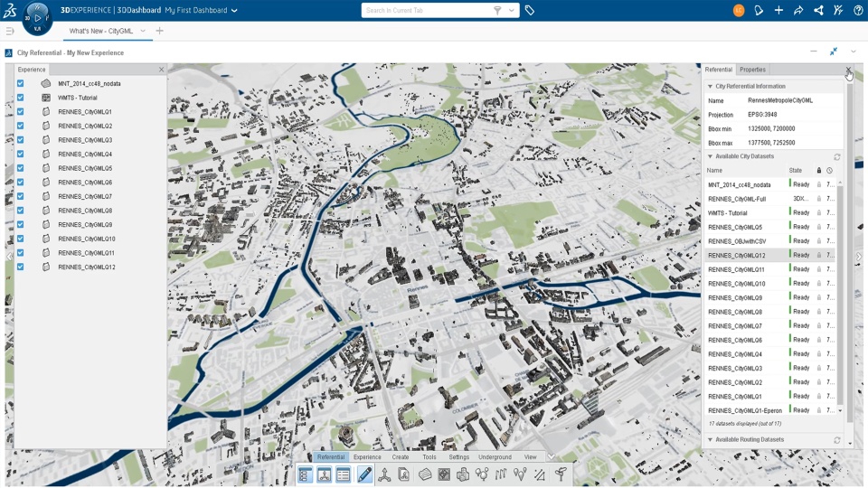Select RENNES_CityGML-Full dataset row
This screenshot has width=868, height=488.
click(771, 199)
